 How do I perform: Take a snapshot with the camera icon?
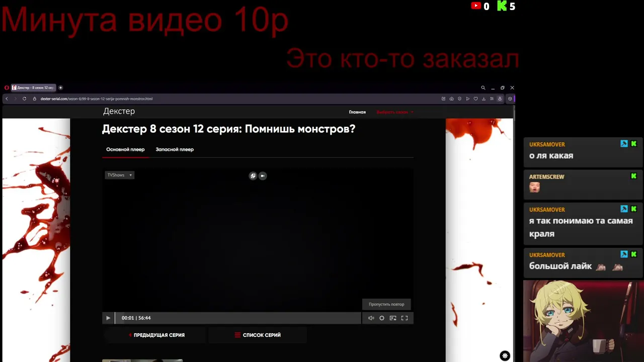click(451, 99)
